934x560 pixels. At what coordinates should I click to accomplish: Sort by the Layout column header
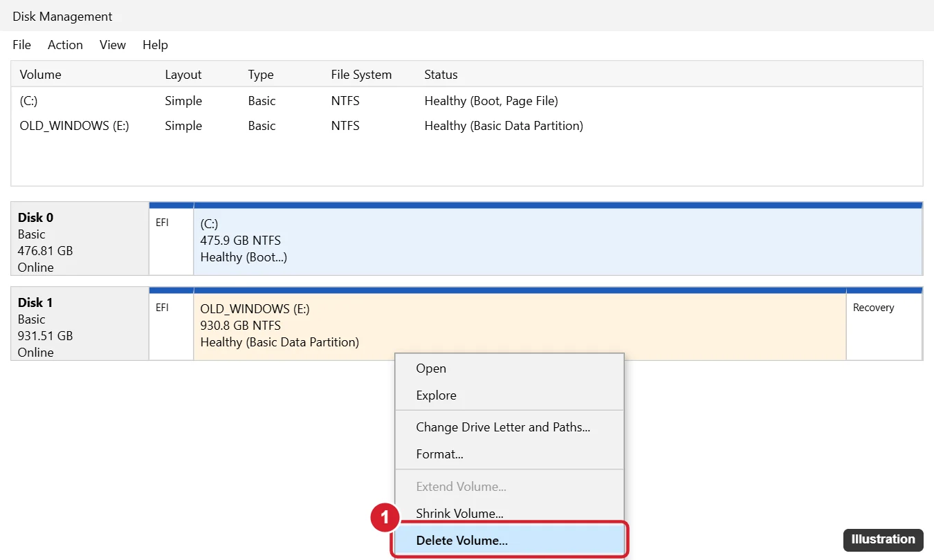pyautogui.click(x=183, y=75)
